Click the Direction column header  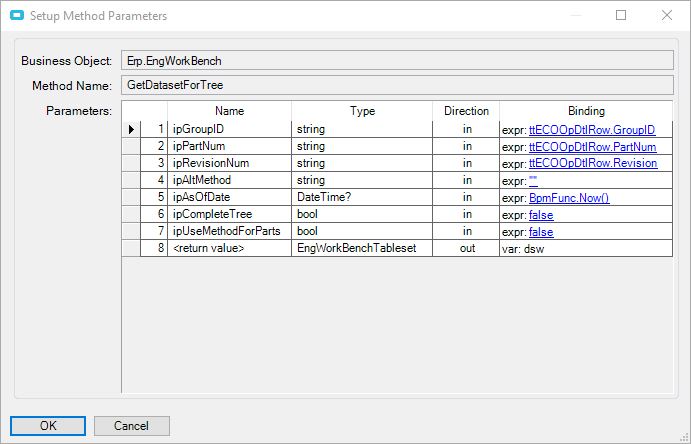click(x=466, y=111)
